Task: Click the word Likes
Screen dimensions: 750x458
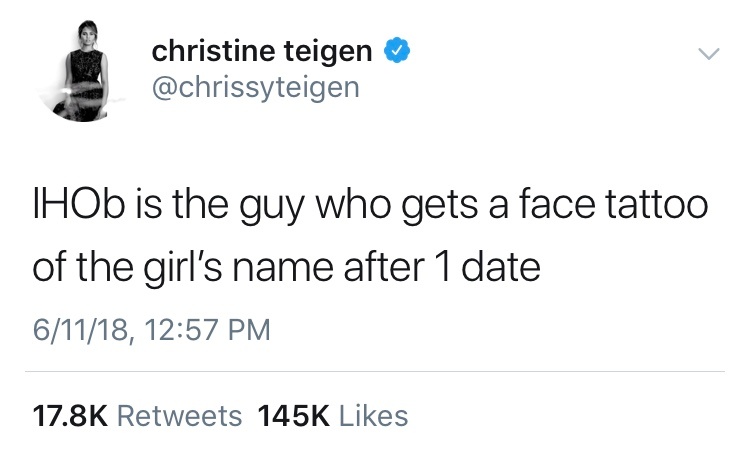Action: pyautogui.click(x=374, y=415)
